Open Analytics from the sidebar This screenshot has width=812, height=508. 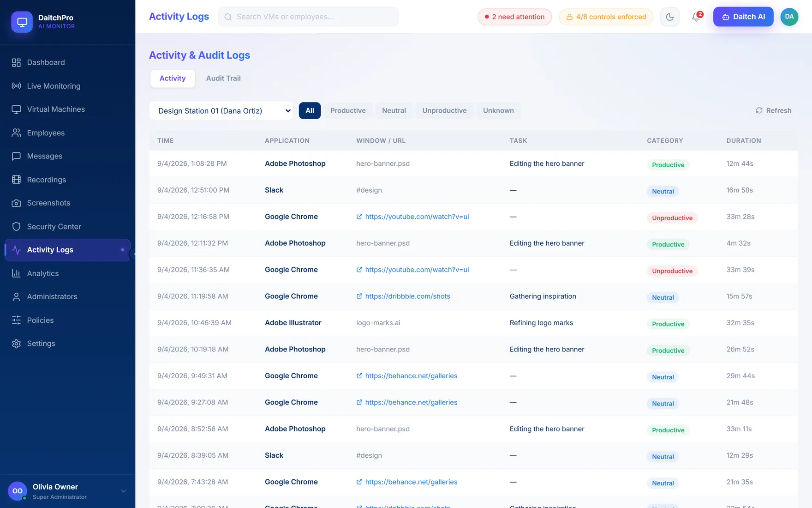pos(68,273)
